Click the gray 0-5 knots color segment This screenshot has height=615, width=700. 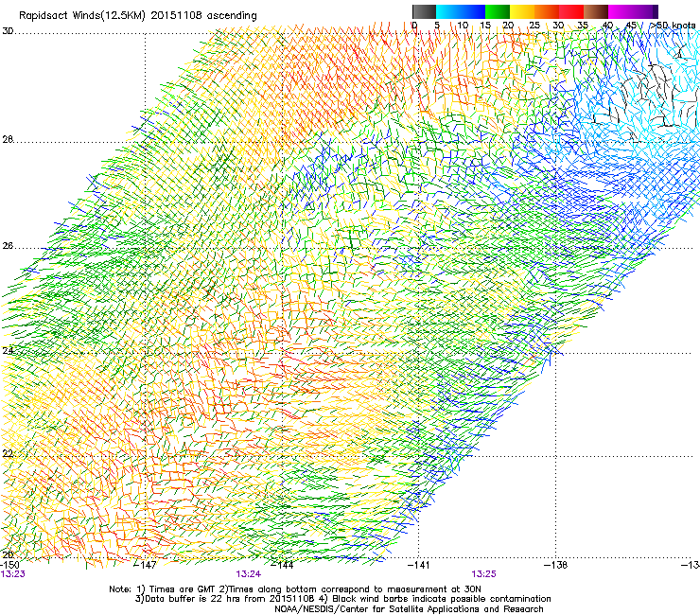[x=424, y=11]
